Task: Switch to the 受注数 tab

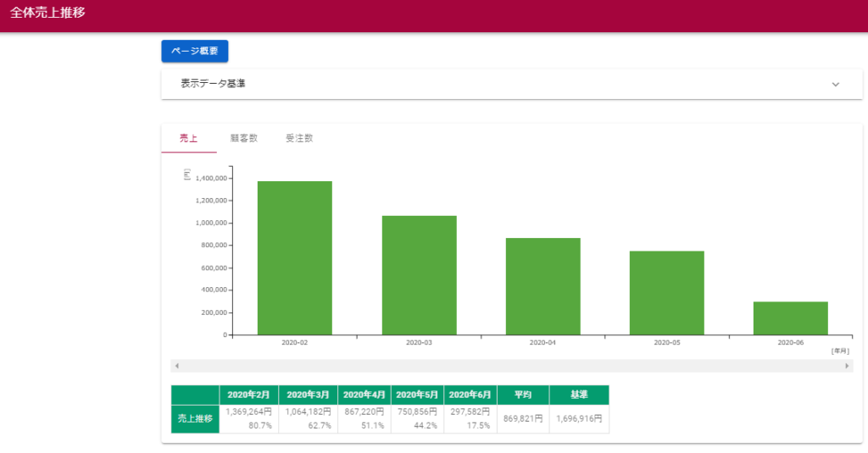Action: tap(299, 138)
